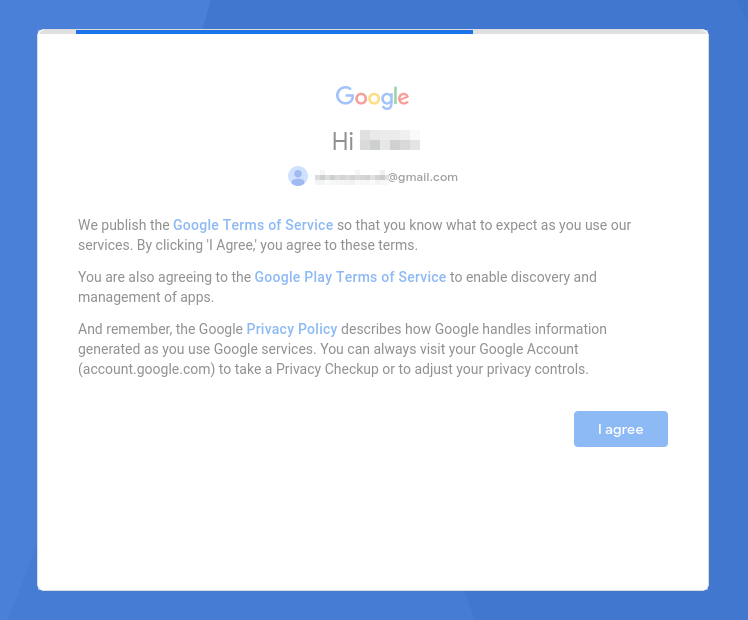748x620 pixels.
Task: Click the Google logo
Action: coord(372,97)
